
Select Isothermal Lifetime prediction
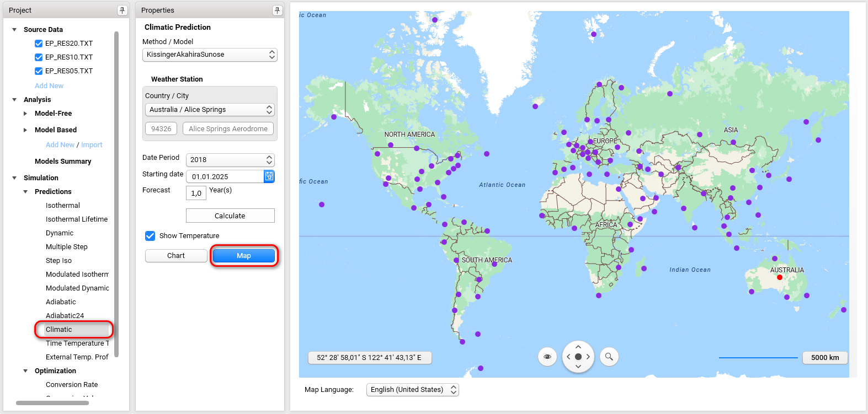pyautogui.click(x=77, y=219)
